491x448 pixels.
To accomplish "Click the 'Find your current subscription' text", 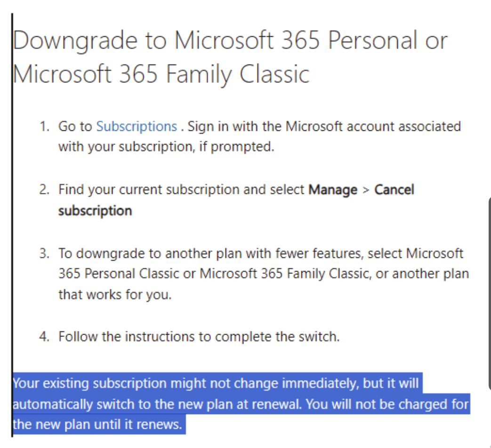I will [x=181, y=190].
